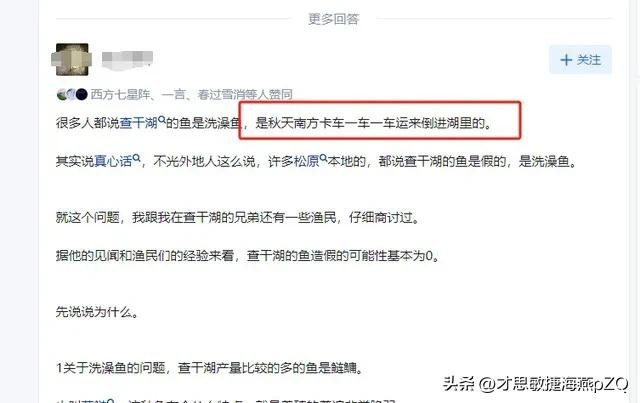The width and height of the screenshot is (640, 403).
Task: Click the plus icon in the 关注 button
Action: [566, 60]
